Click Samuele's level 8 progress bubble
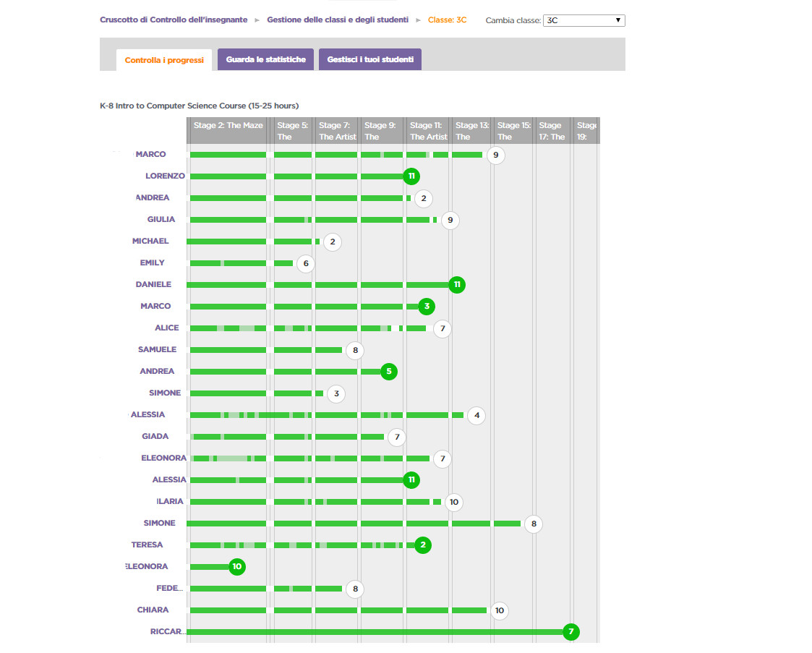The width and height of the screenshot is (812, 653). tap(354, 350)
